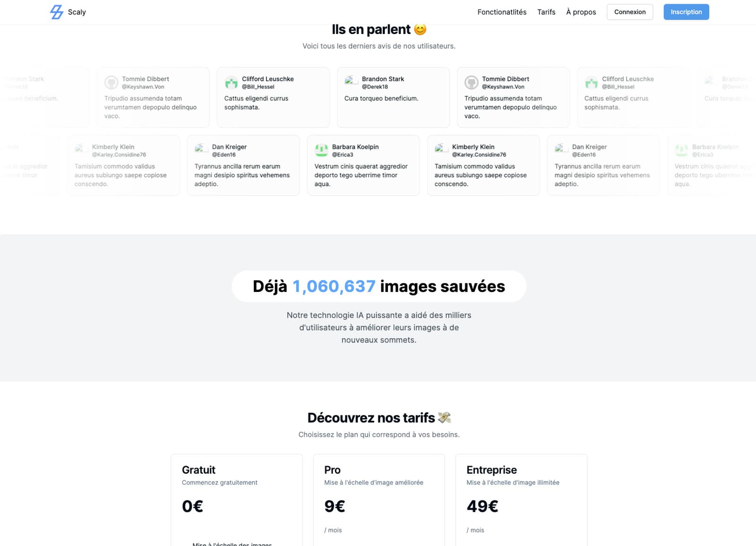Click the @Keyshawn.Von handle in the center card
Viewport: 756px width, 546px height.
503,87
